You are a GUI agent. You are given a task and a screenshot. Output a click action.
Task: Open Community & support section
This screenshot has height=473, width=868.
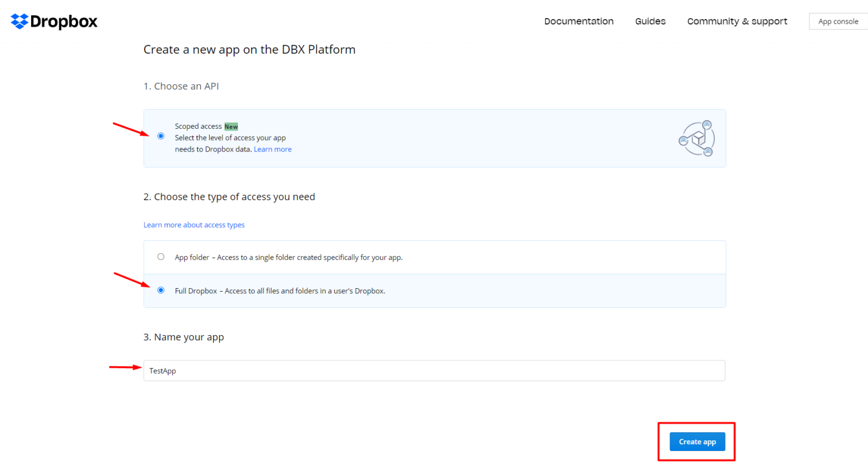tap(737, 21)
